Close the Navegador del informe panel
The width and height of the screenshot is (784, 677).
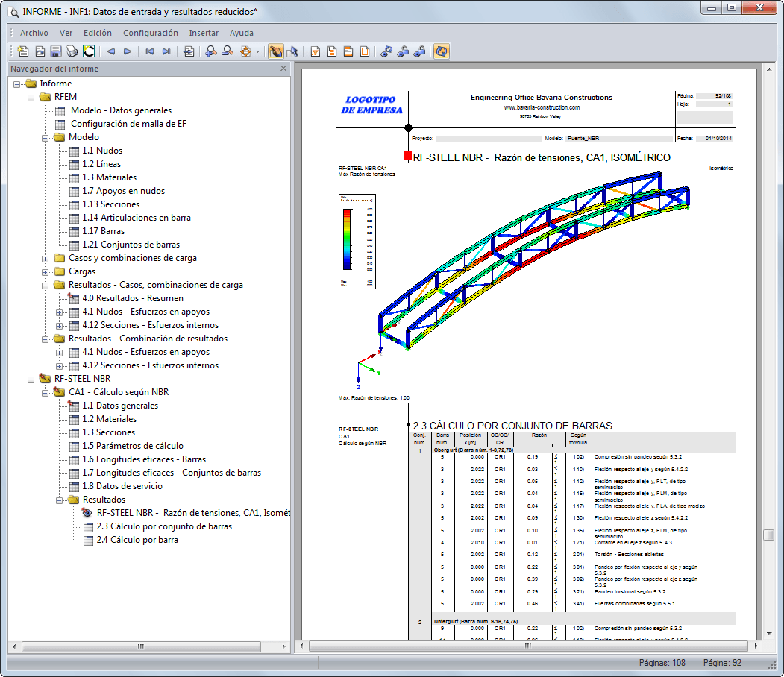pos(283,69)
